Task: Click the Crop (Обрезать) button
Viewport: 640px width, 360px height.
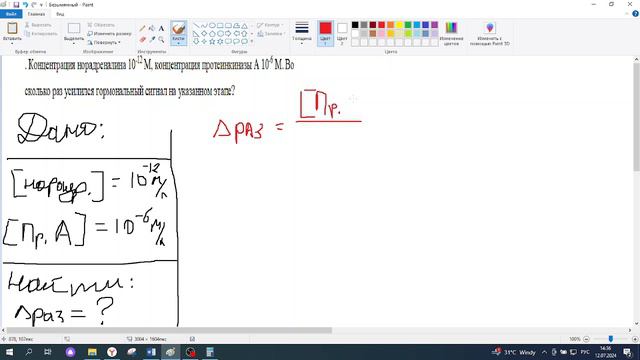Action: point(101,25)
